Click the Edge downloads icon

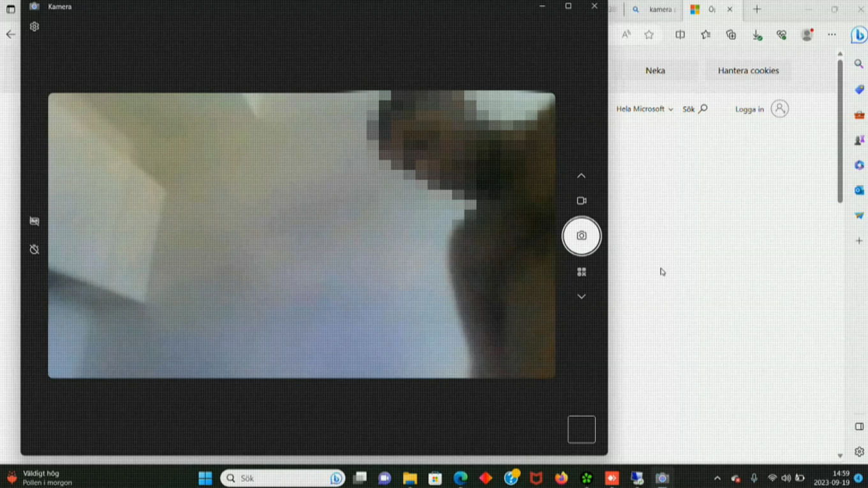tap(756, 35)
